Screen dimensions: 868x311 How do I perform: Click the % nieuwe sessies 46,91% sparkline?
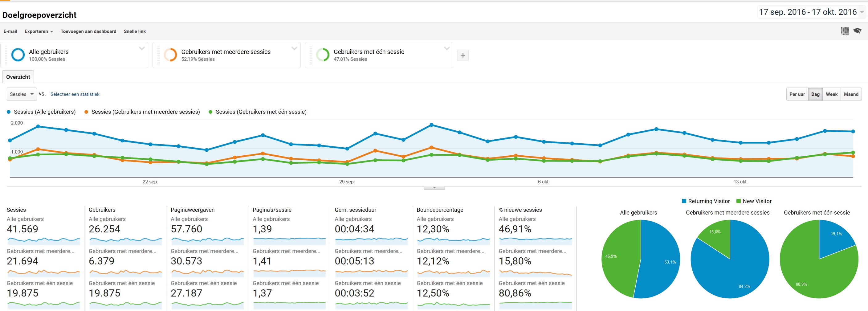point(536,241)
